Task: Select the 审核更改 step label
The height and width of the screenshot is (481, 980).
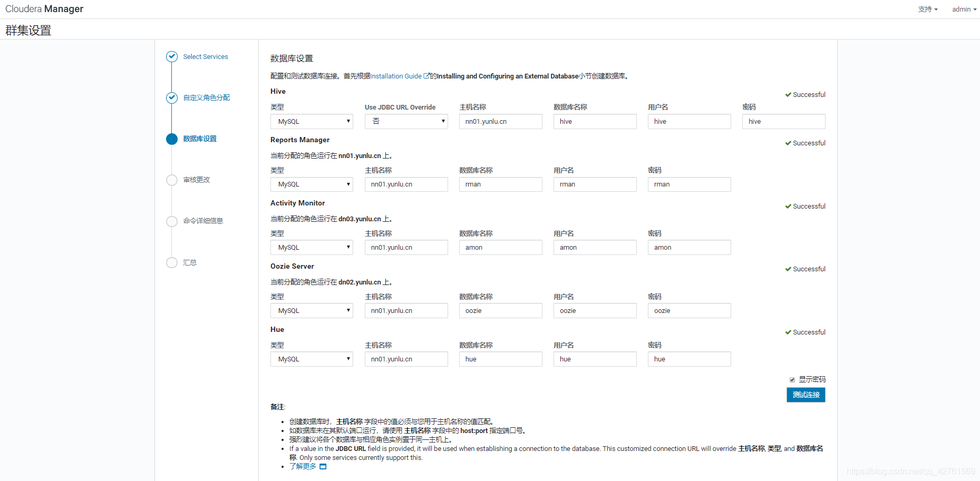Action: click(x=197, y=180)
